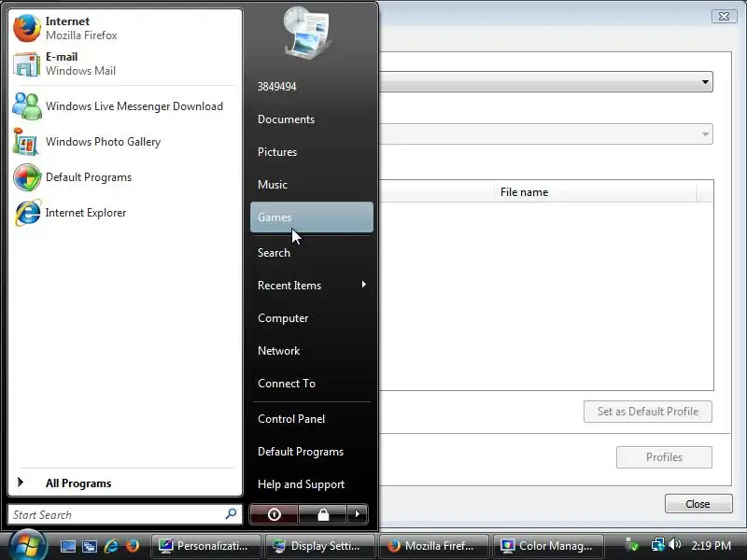
Task: Click Show Desktop quick launch icon
Action: pyautogui.click(x=67, y=546)
